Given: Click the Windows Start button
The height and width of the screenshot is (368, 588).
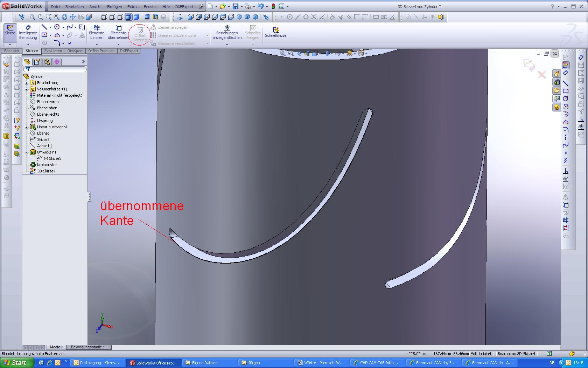Looking at the screenshot, I should [17, 363].
